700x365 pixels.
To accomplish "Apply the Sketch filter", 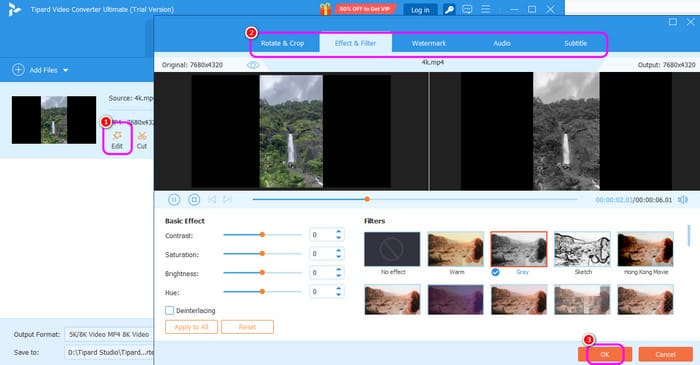I will pos(582,249).
